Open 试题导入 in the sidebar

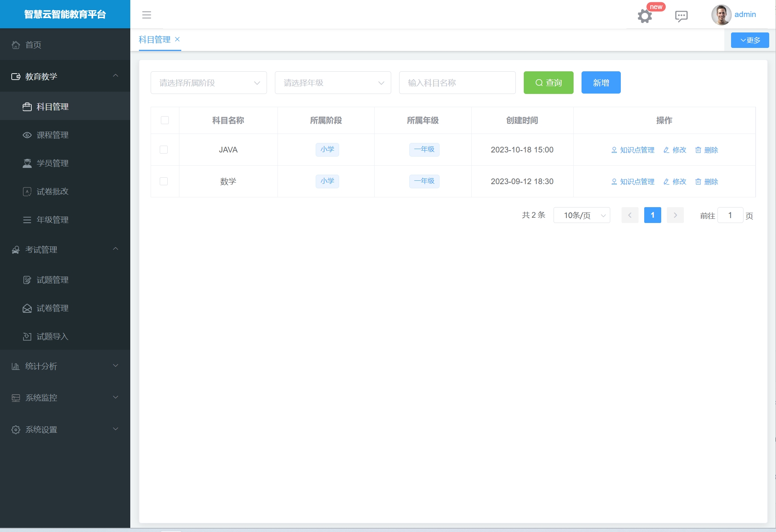pos(52,337)
